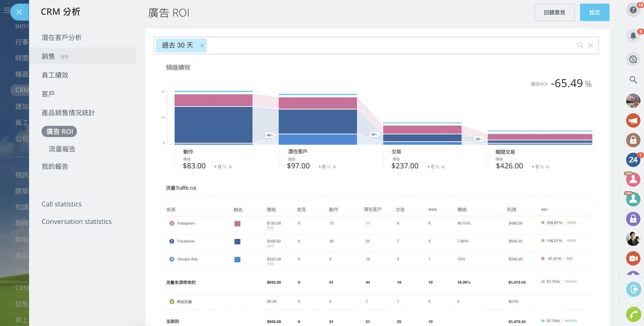Open the orange megaphone announcement chat
This screenshot has width=644, height=326.
(x=633, y=120)
